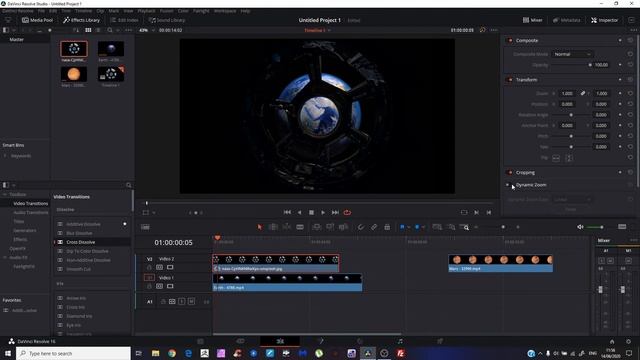The width and height of the screenshot is (640, 360).
Task: Click the Zoom X value field
Action: [x=567, y=93]
